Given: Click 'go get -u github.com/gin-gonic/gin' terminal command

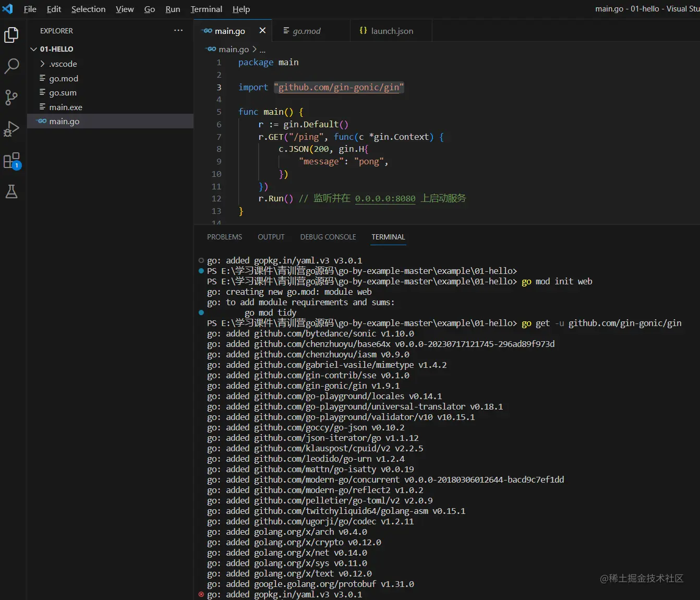Looking at the screenshot, I should 601,323.
